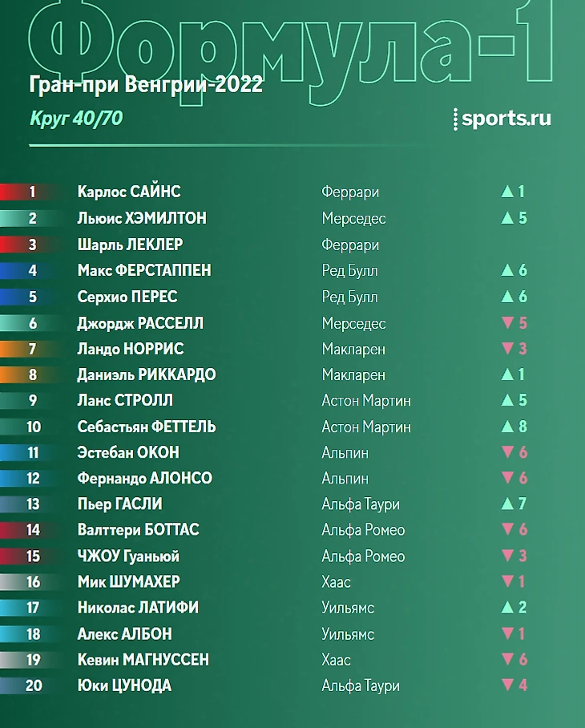This screenshot has width=585, height=728.
Task: Click the orange position 7 badge
Action: (x=28, y=349)
